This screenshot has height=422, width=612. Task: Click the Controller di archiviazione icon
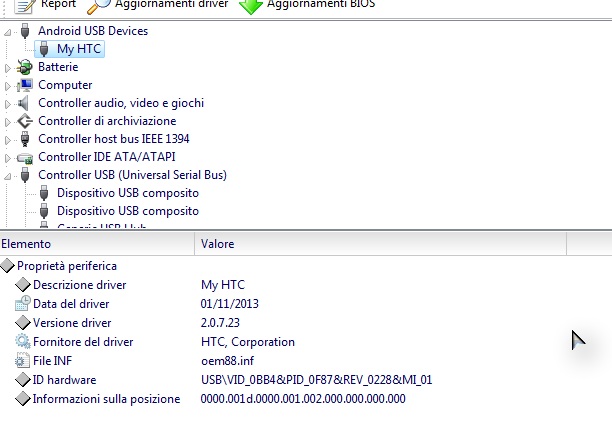click(x=25, y=121)
